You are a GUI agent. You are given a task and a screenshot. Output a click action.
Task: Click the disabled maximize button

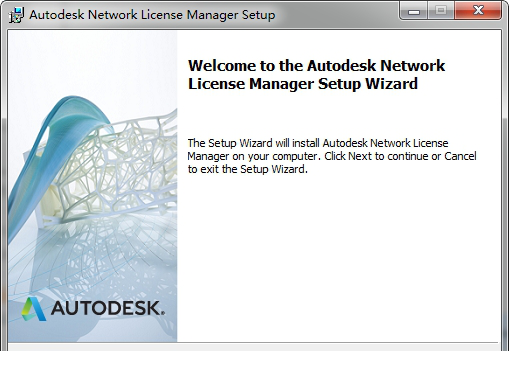tap(441, 11)
